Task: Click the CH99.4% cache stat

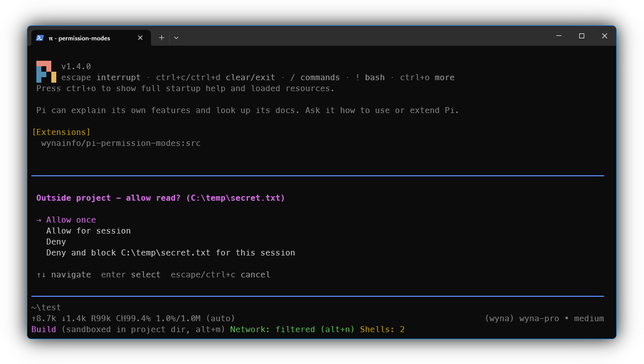Action: coord(133,319)
